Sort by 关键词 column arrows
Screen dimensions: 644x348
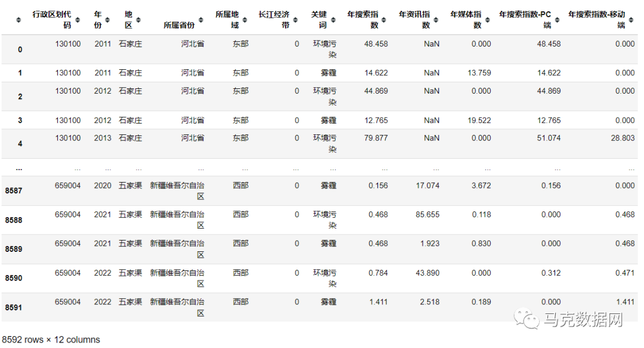click(x=333, y=20)
